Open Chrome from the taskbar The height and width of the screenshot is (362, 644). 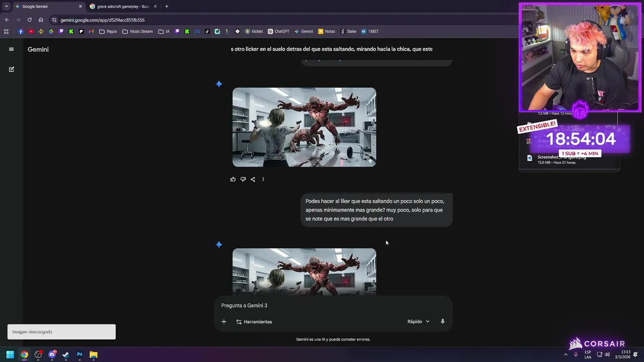[x=24, y=354]
